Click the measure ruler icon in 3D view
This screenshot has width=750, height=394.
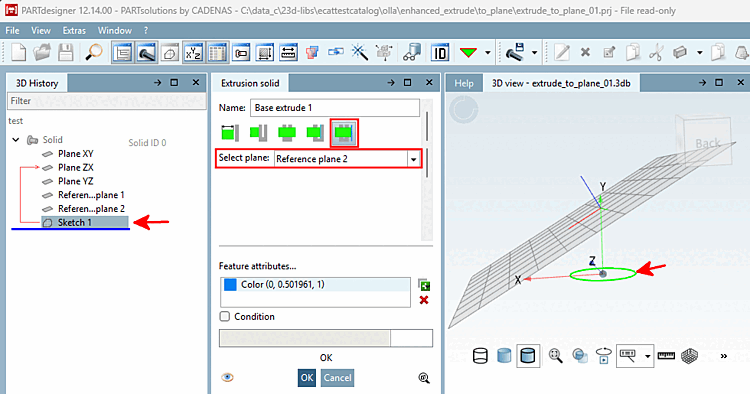666,356
